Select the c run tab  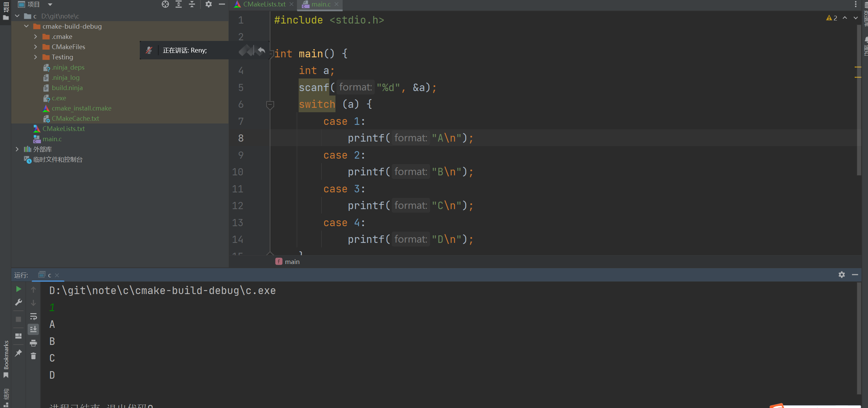(49, 275)
